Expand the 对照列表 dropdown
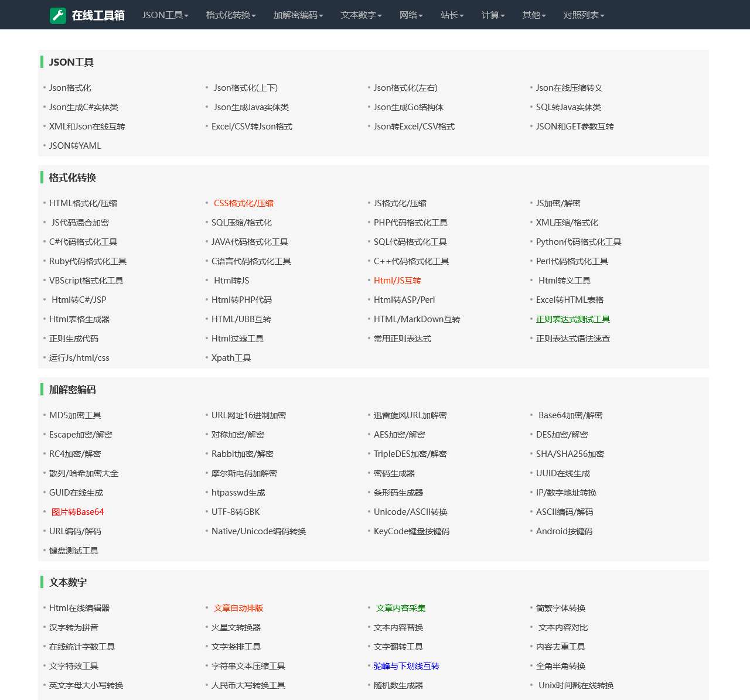The height and width of the screenshot is (700, 750). pyautogui.click(x=584, y=15)
